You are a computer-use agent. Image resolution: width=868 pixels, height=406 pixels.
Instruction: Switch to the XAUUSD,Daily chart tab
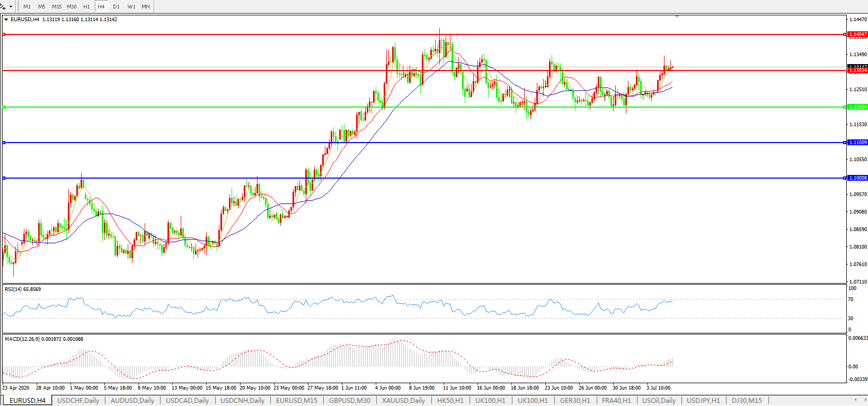pos(403,401)
